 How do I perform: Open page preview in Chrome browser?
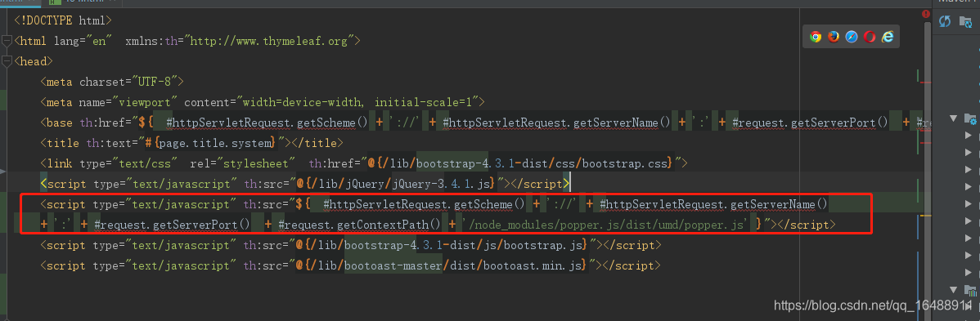[815, 37]
